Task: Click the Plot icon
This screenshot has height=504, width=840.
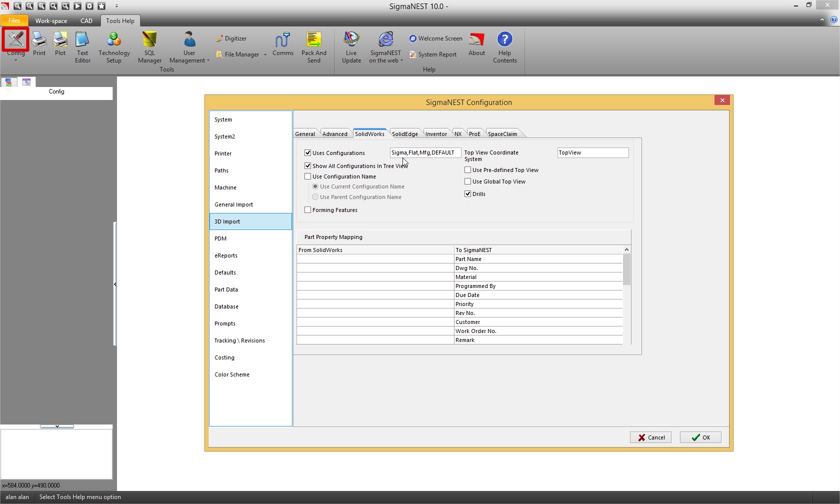Action: point(60,44)
